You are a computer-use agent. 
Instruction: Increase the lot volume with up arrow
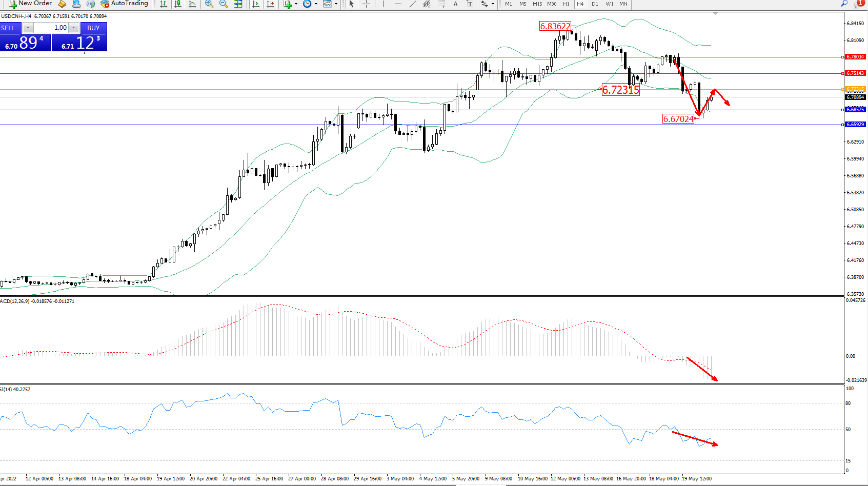click(x=74, y=28)
